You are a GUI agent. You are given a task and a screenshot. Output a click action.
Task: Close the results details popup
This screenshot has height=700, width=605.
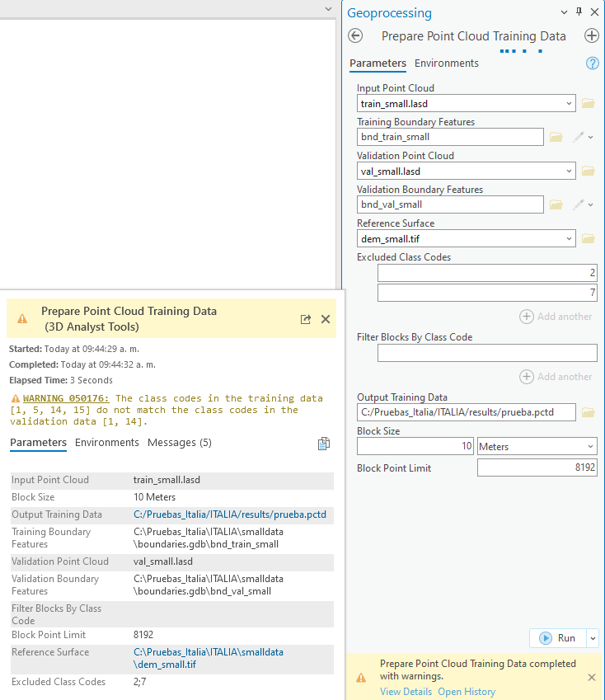326,319
